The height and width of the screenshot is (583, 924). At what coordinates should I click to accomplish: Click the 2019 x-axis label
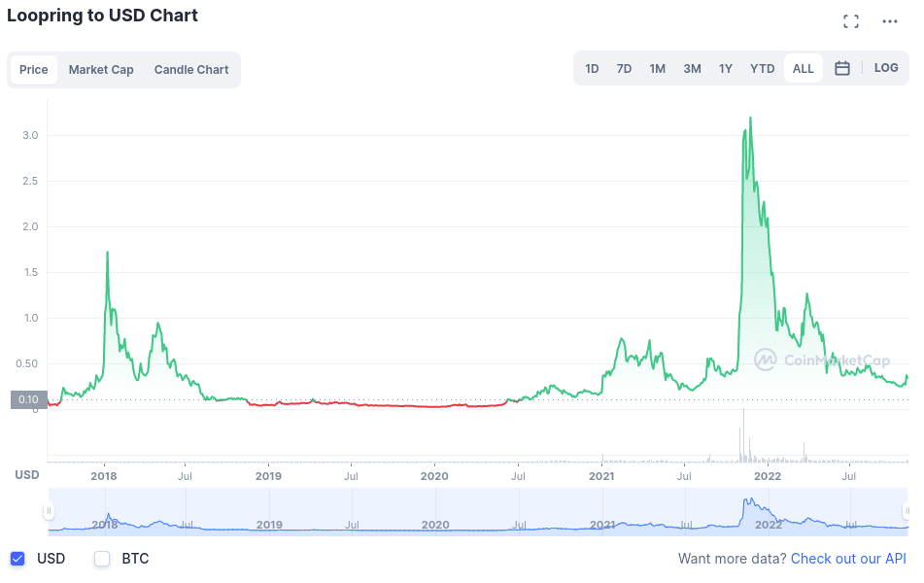tap(268, 476)
